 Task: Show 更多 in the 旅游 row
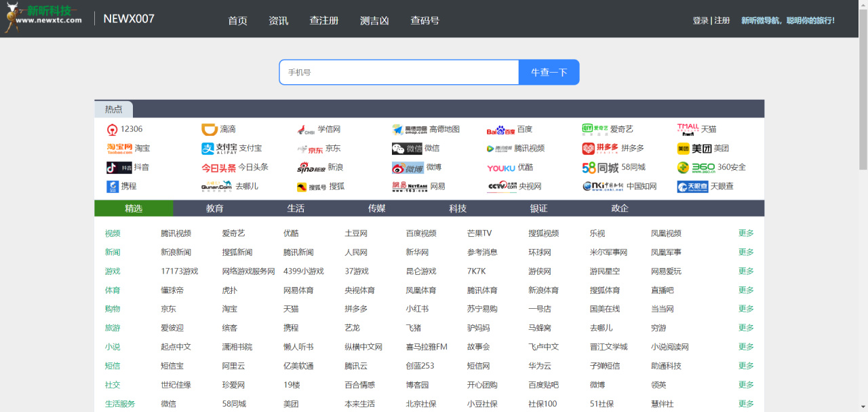point(746,327)
